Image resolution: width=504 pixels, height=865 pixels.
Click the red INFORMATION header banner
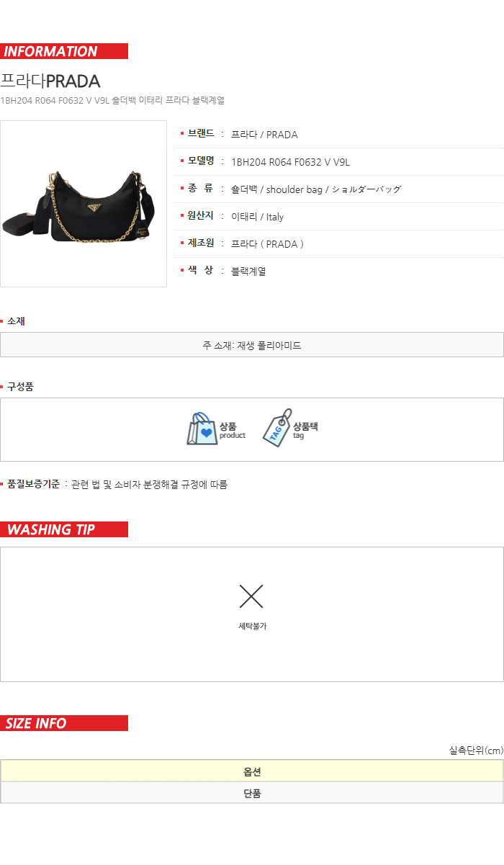coord(64,51)
